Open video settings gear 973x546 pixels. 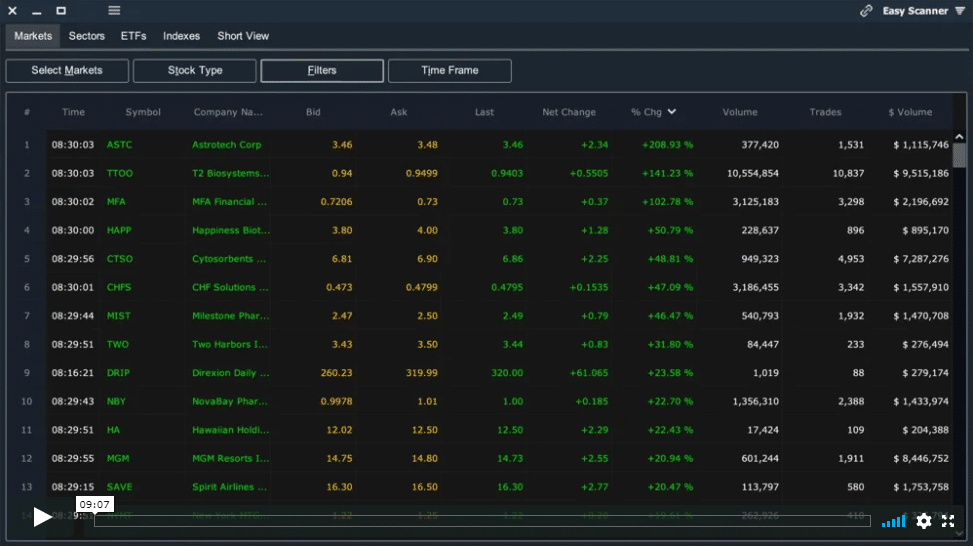click(x=923, y=521)
